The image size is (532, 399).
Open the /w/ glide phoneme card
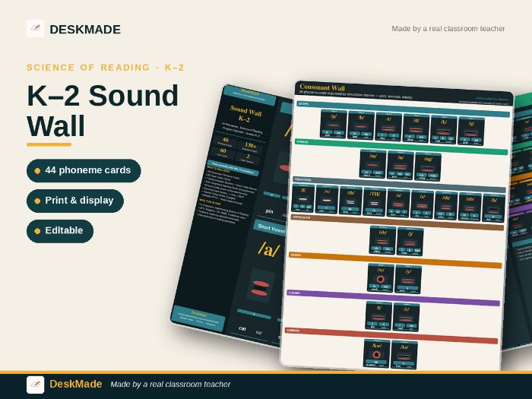pos(380,277)
